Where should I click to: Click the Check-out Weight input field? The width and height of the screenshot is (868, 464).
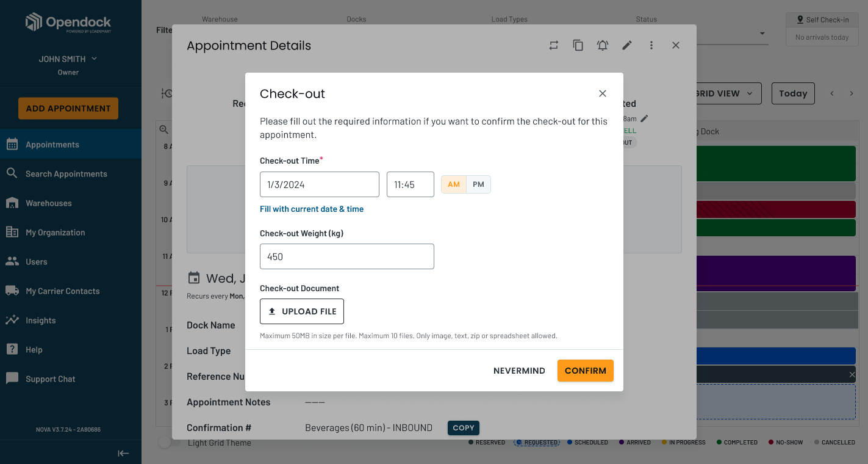(347, 256)
